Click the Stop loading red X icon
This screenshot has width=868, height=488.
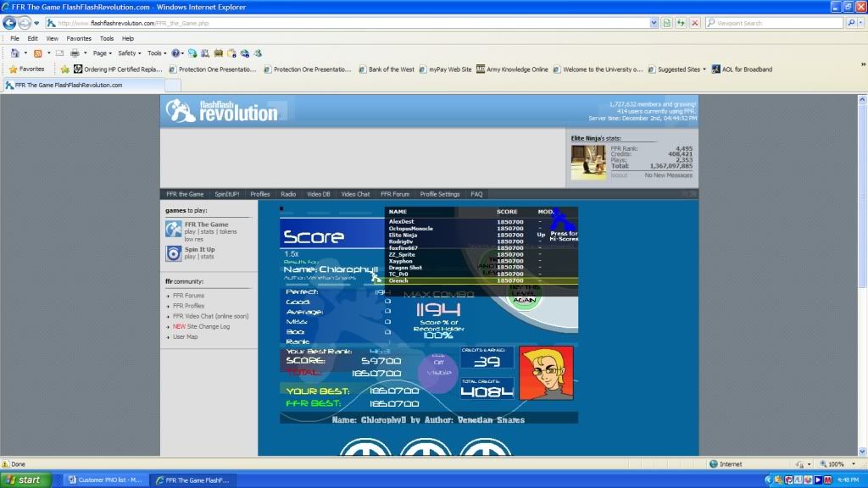(x=695, y=23)
